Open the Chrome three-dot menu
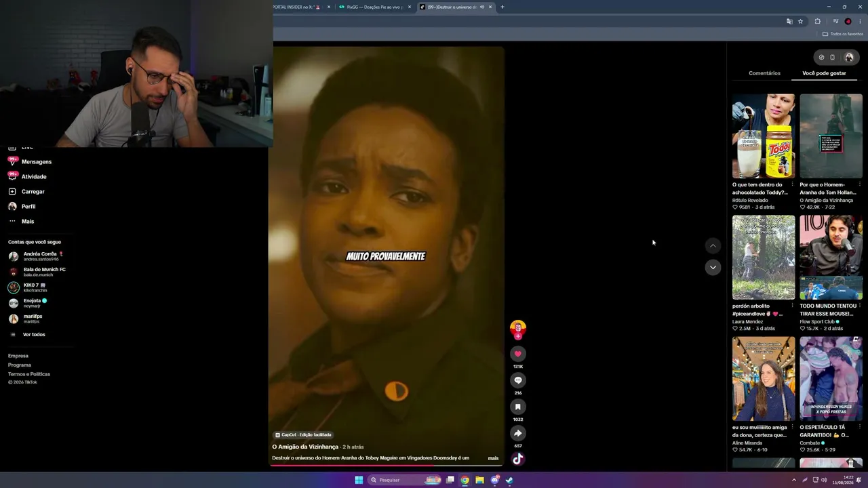The image size is (868, 488). [861, 22]
